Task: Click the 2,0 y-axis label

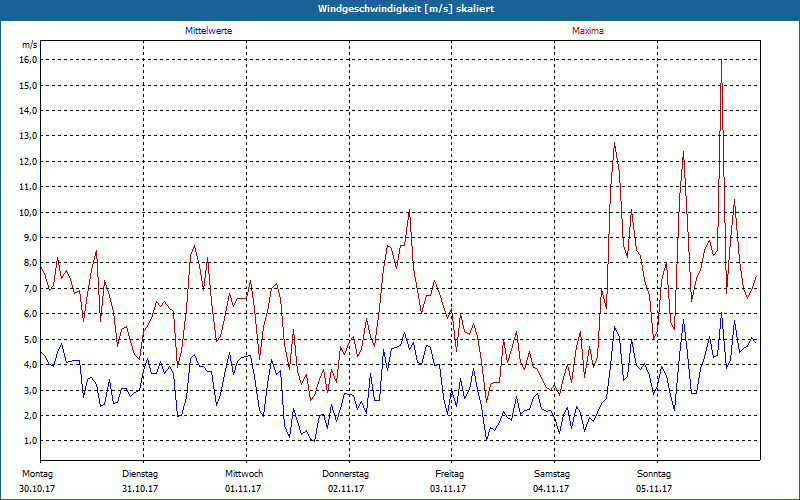Action: click(x=31, y=415)
